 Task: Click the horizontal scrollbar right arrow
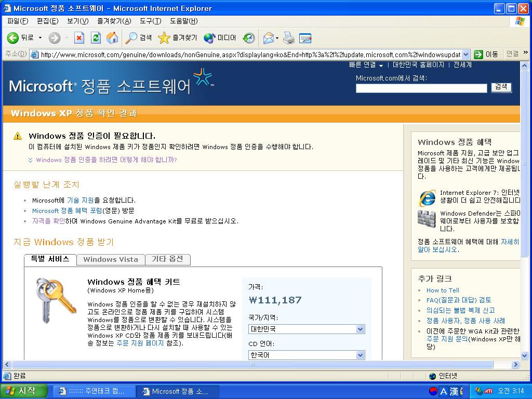[516, 364]
